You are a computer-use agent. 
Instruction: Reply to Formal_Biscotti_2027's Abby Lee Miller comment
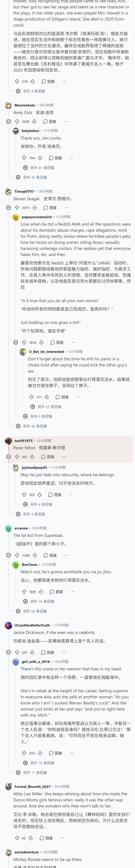pos(46,838)
